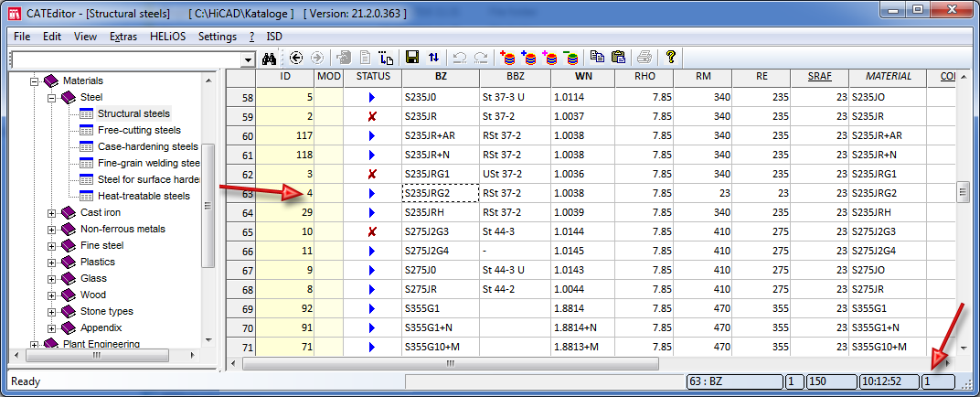
Task: Click the WN column header
Action: (583, 77)
